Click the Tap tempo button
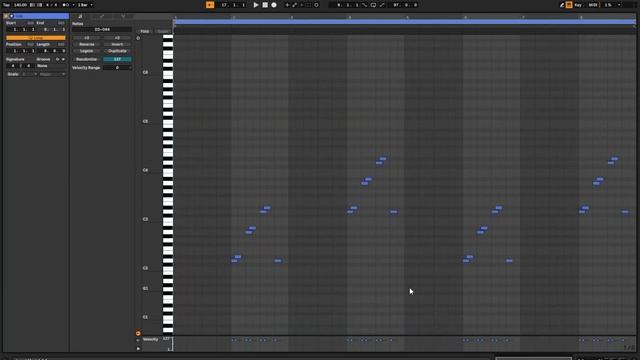Image resolution: width=640 pixels, height=360 pixels. click(6, 5)
